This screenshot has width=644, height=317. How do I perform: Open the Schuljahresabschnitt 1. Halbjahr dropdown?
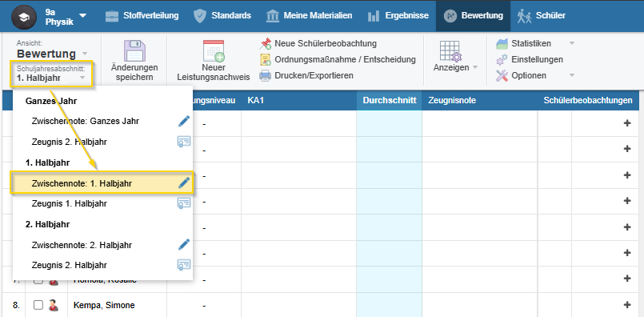click(52, 74)
